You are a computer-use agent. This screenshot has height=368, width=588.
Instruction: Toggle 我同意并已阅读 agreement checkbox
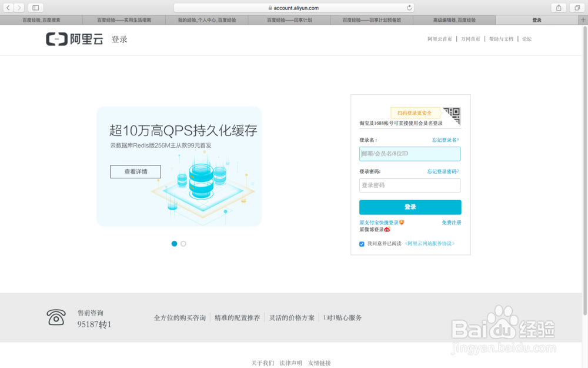[362, 244]
